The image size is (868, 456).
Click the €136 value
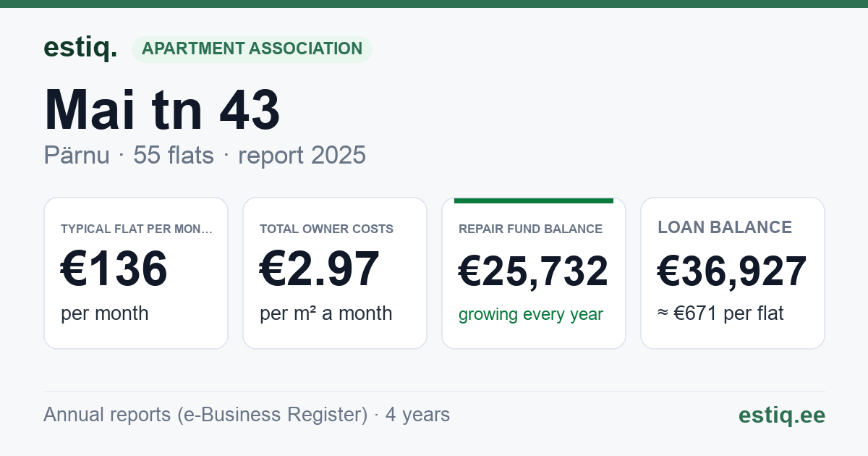tap(114, 269)
